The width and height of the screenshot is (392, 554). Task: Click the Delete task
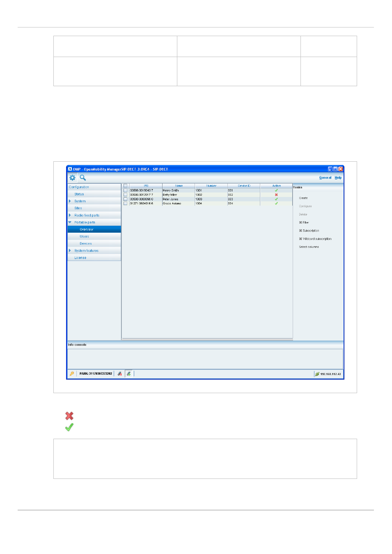click(303, 215)
